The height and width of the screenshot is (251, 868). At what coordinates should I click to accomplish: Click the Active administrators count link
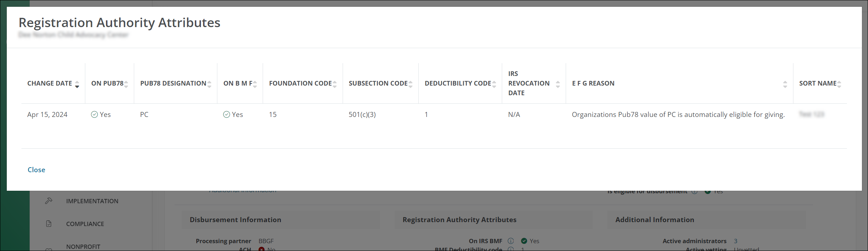[x=736, y=241]
